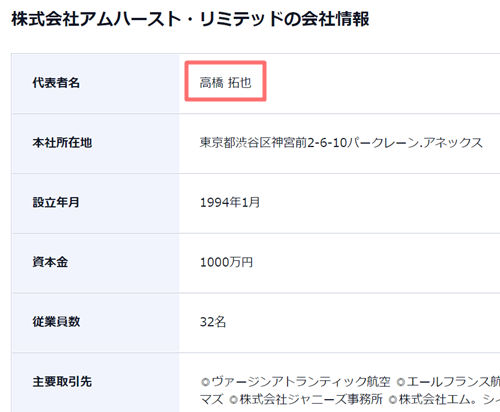Click the エールフランス航空 client entry
This screenshot has height=412, width=500.
(x=453, y=382)
